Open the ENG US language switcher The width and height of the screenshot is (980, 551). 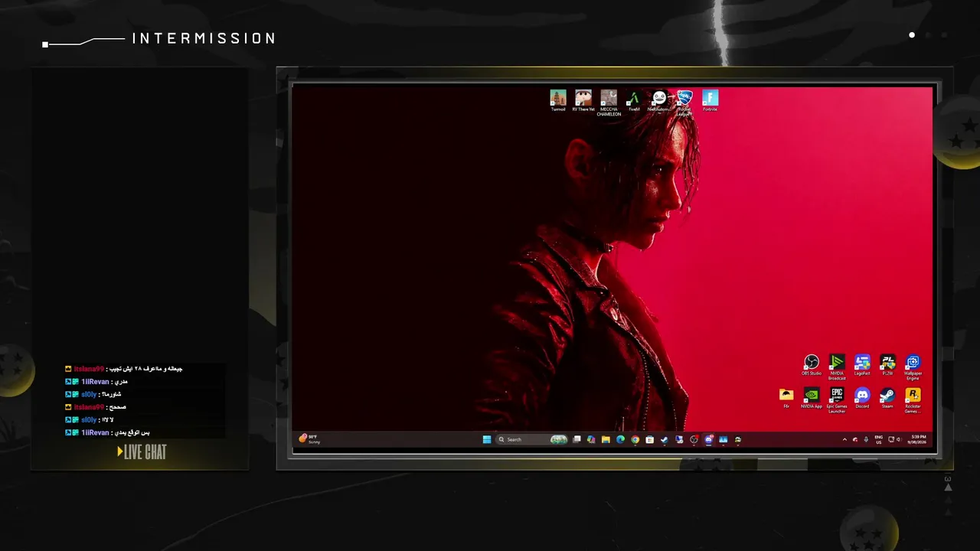click(879, 439)
